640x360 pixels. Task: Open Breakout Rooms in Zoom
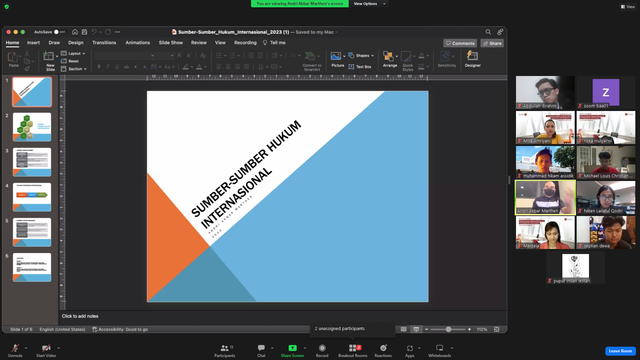(x=353, y=351)
